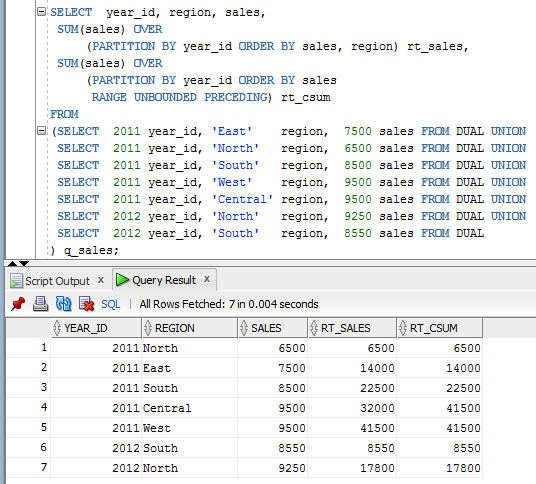The width and height of the screenshot is (536, 484).
Task: Click the sort icon in YEAR_ID header
Action: pos(57,328)
